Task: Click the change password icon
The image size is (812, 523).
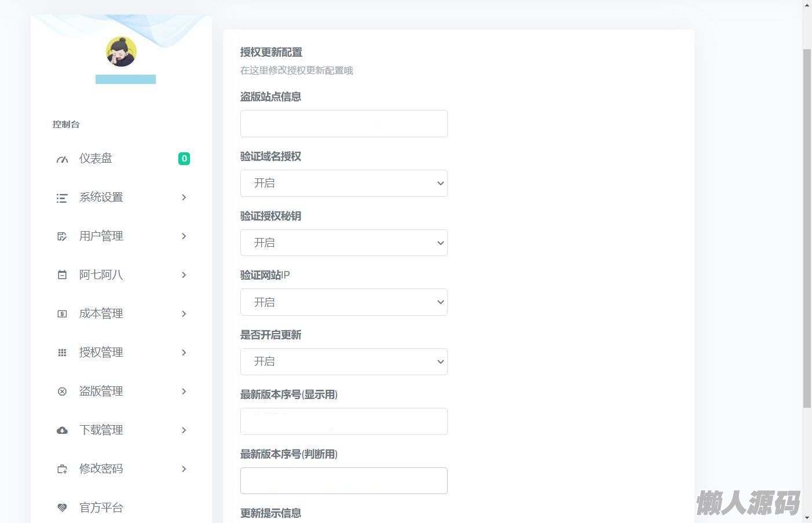Action: pos(62,469)
